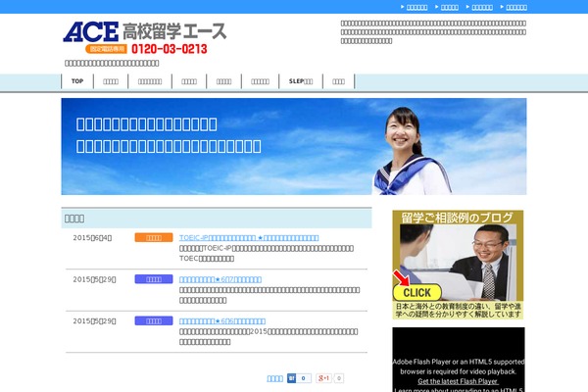
Task: Select the news date 2015 June 4
Action: 92,238
